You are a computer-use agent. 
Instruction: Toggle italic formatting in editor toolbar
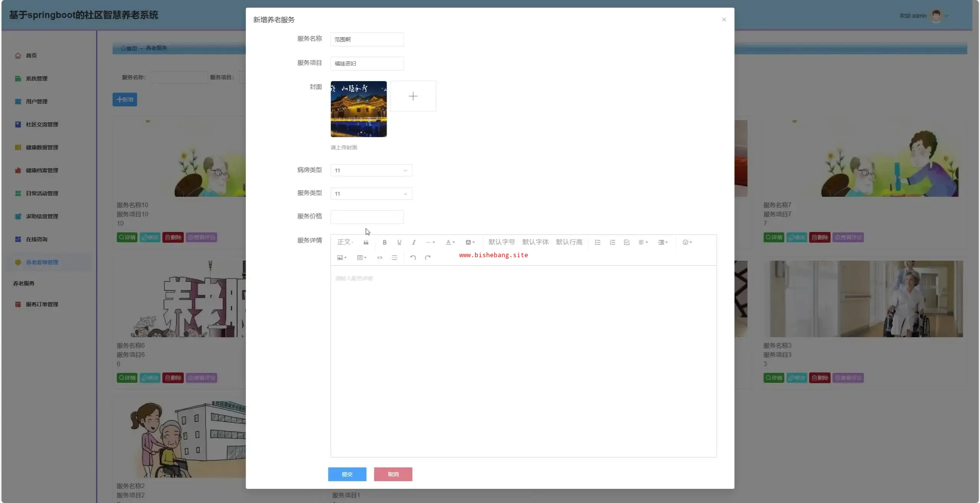tap(413, 242)
